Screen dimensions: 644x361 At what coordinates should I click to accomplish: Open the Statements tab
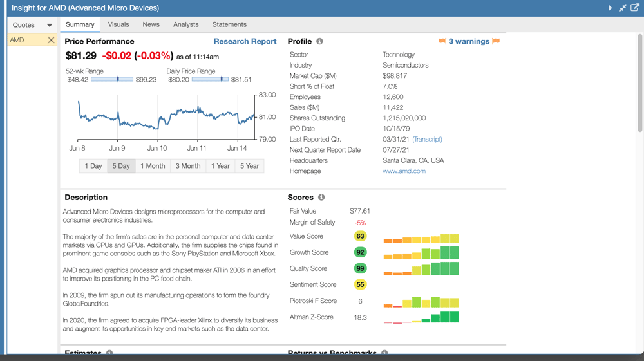pyautogui.click(x=229, y=24)
